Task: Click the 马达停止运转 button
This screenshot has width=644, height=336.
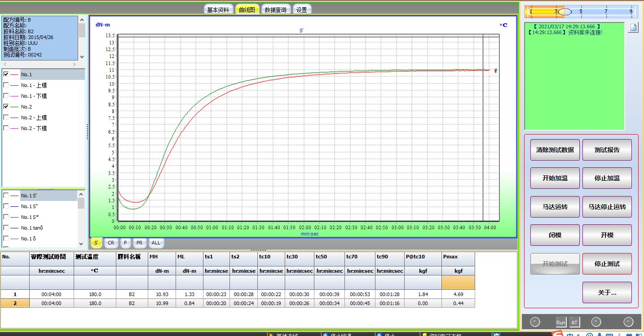Action: point(607,207)
